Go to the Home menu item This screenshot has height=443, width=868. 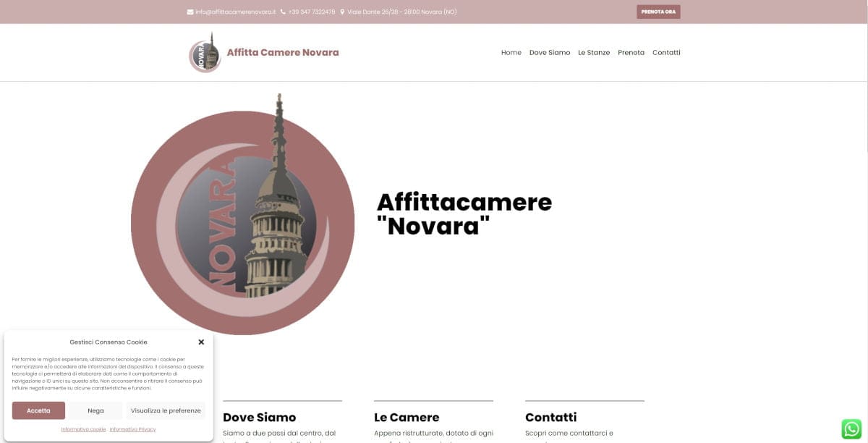pos(511,53)
